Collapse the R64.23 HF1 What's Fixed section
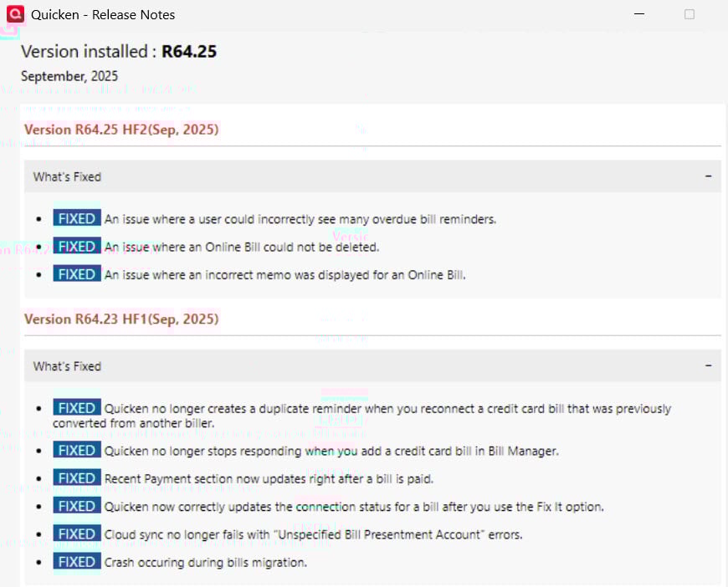 tap(708, 365)
